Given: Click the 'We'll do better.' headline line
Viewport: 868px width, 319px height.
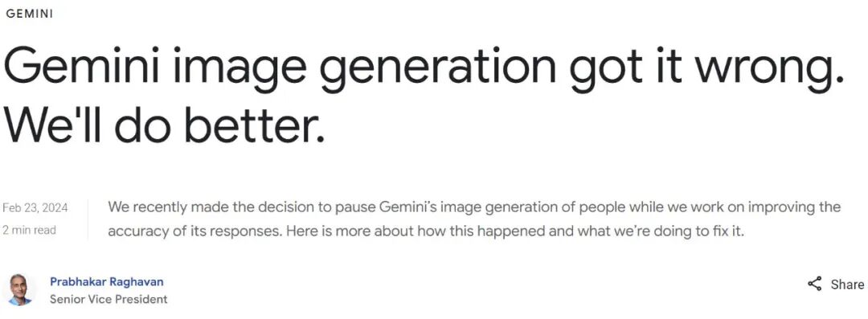Looking at the screenshot, I should click(x=164, y=124).
